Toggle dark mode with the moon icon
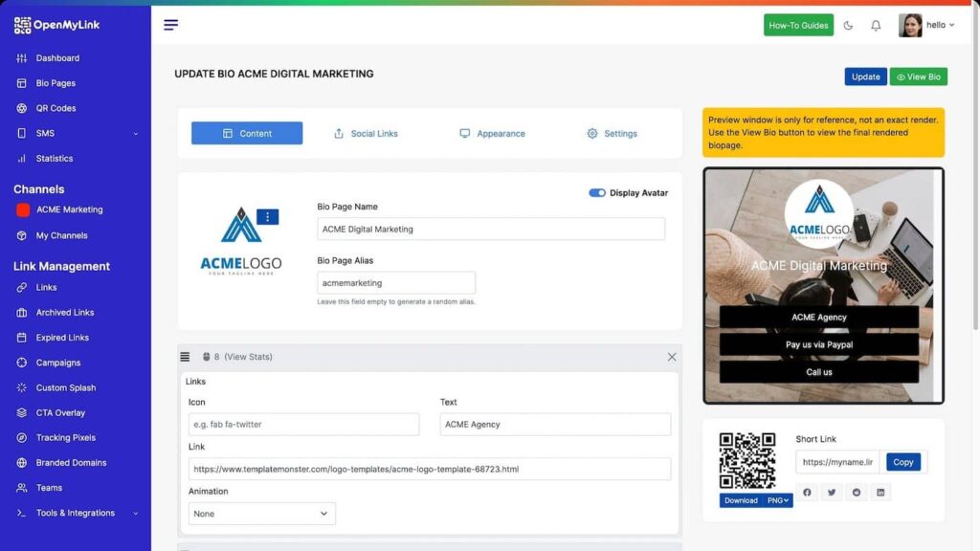 tap(848, 26)
